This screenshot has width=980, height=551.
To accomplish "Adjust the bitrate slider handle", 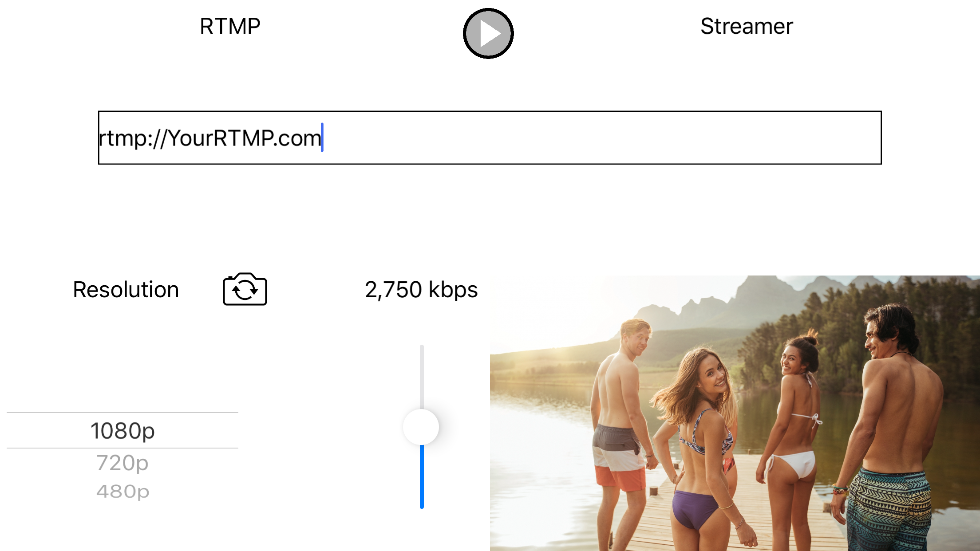I will (421, 427).
